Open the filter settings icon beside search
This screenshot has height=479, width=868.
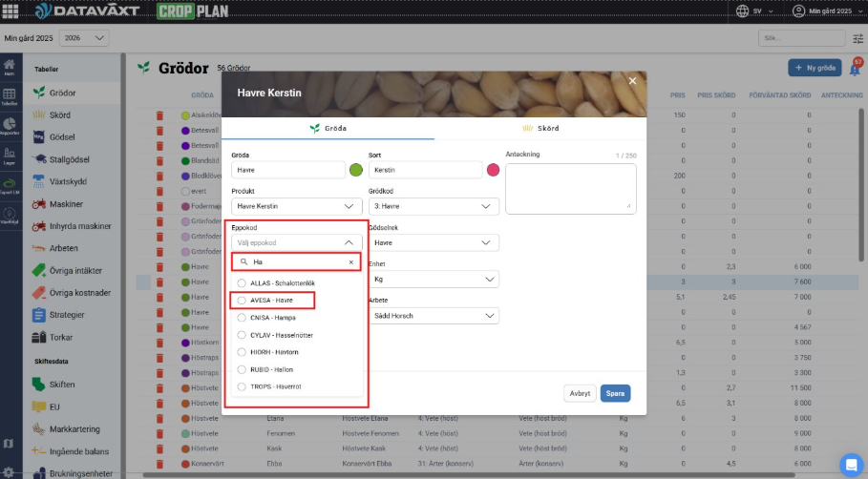click(857, 38)
